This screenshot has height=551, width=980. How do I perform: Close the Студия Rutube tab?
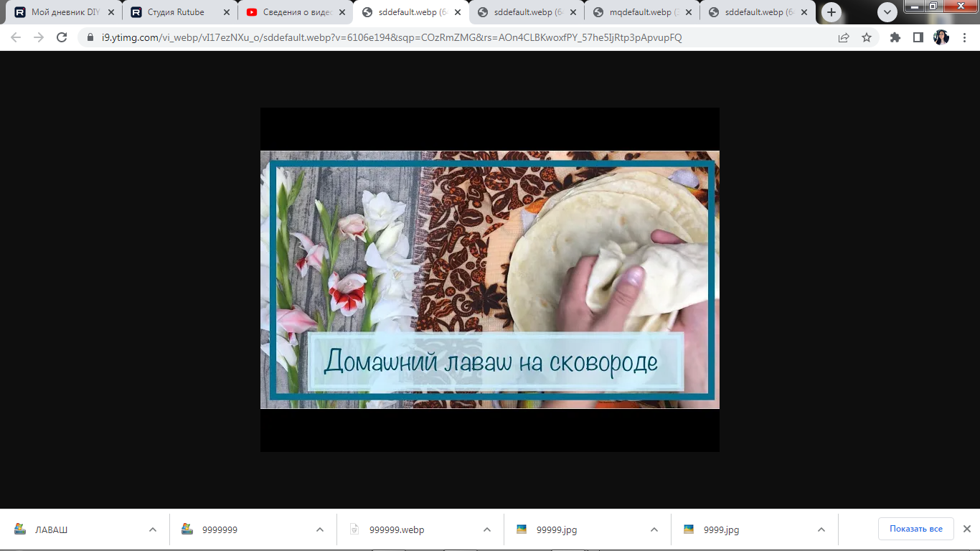[227, 12]
